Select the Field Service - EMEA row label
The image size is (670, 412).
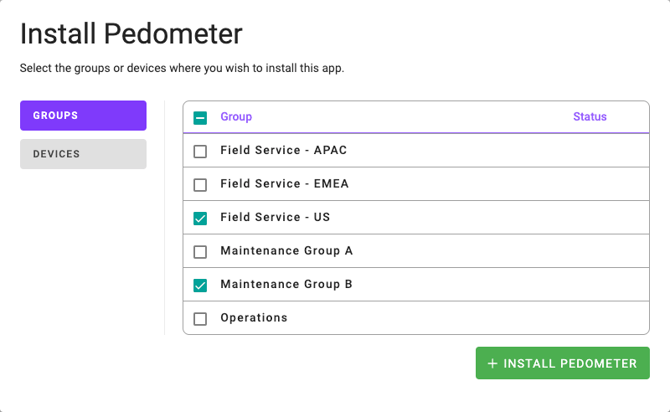284,183
